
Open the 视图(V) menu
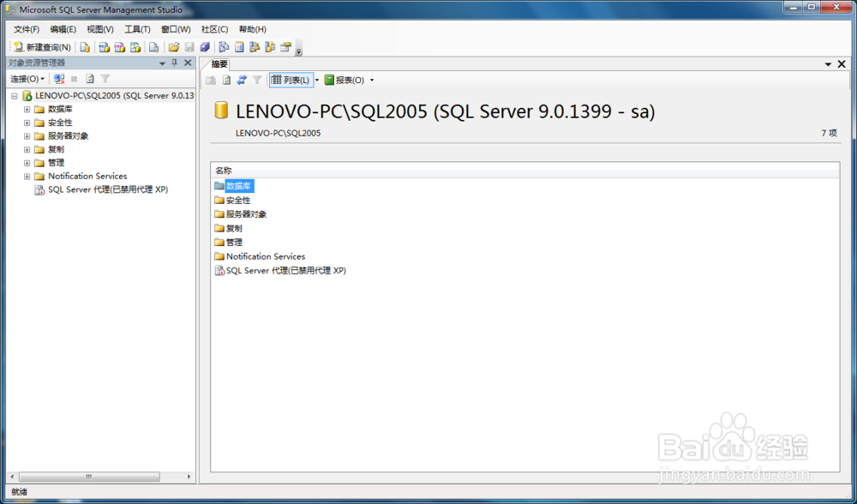(100, 29)
